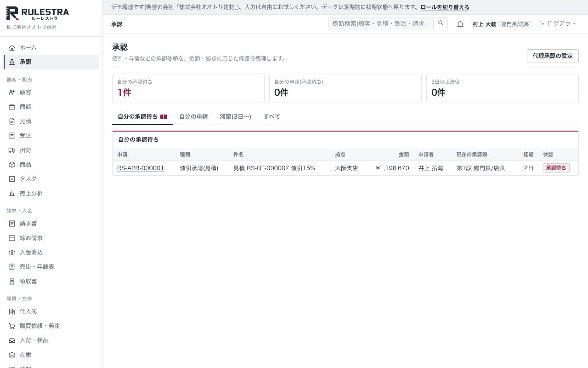The height and width of the screenshot is (368, 588).
Task: Click the 出荷 truck icon
Action: tap(12, 150)
